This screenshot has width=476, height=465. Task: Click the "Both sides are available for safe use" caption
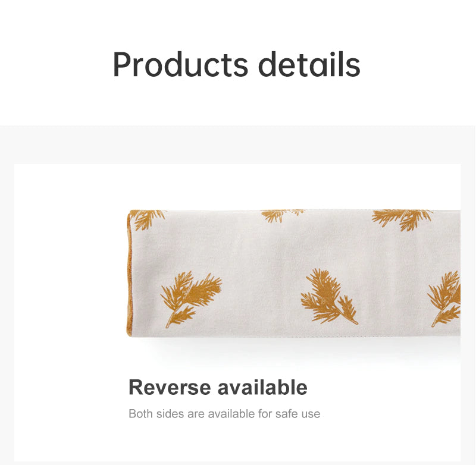(224, 414)
